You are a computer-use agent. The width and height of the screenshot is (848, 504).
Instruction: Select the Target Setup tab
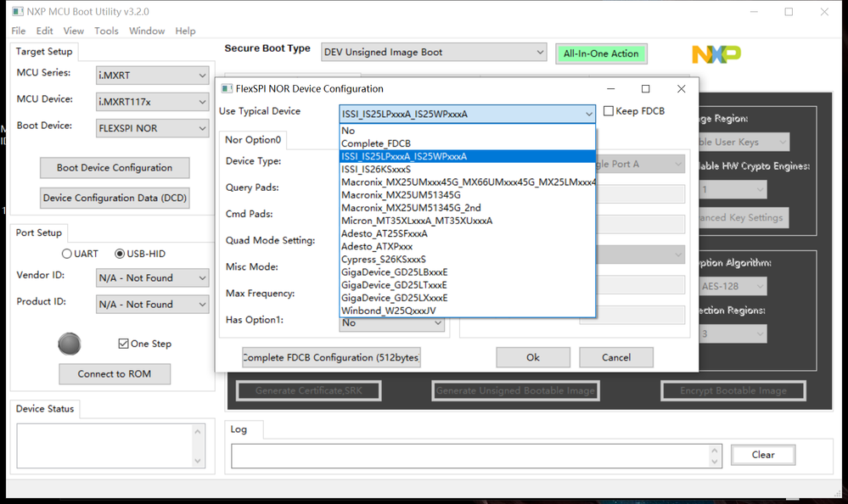[x=44, y=52]
